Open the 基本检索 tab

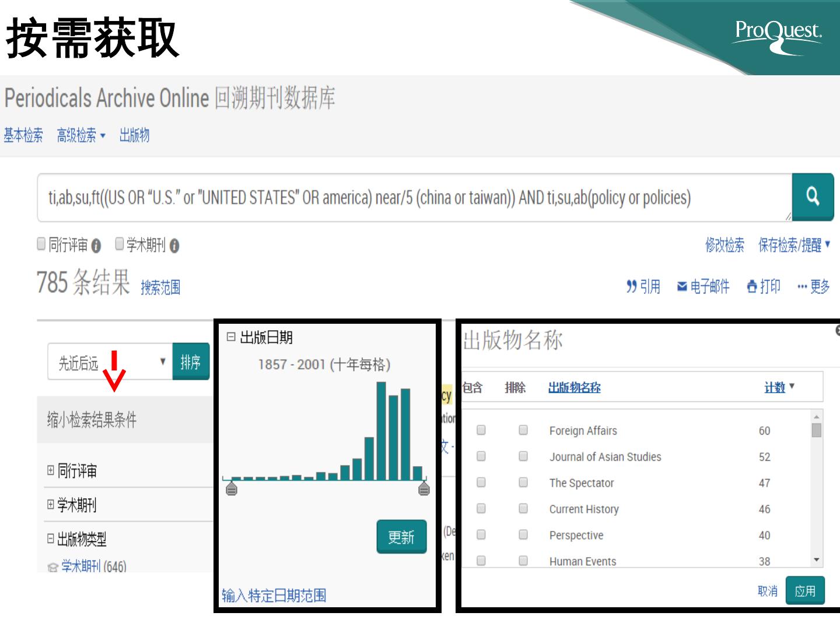(23, 136)
